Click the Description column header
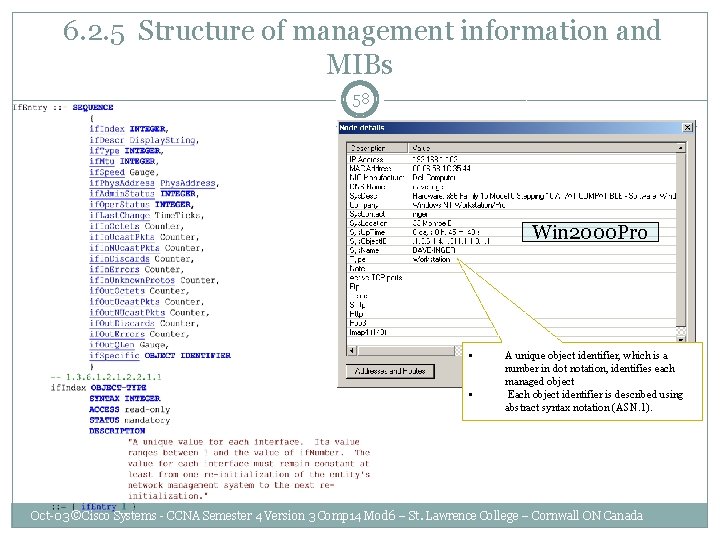Viewport: 720px width, 540px height. 377,148
